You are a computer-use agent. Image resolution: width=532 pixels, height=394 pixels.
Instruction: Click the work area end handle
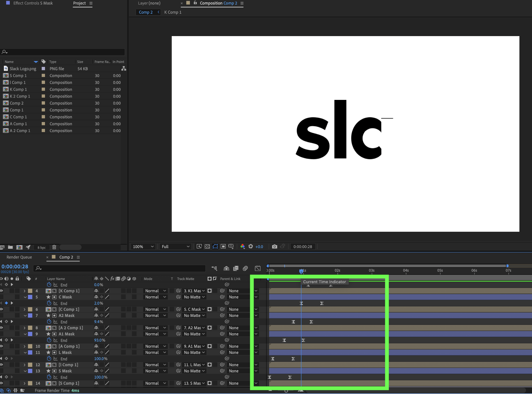pos(507,266)
